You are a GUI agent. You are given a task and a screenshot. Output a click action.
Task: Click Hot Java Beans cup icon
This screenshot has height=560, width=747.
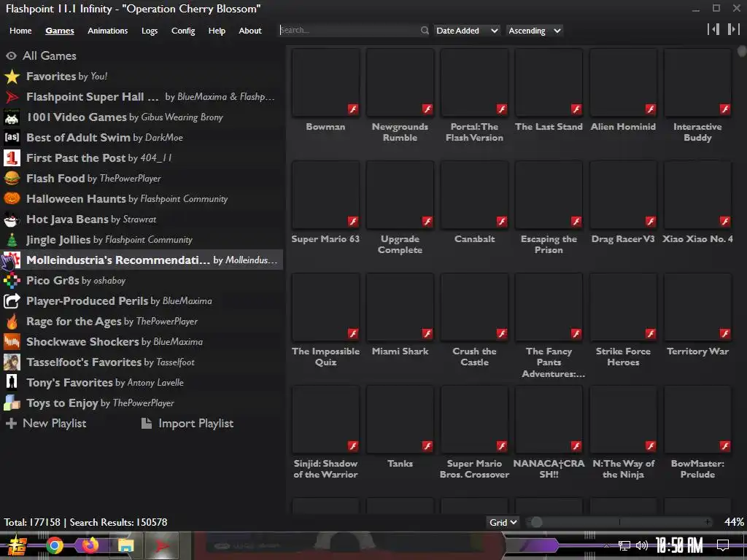coord(12,219)
